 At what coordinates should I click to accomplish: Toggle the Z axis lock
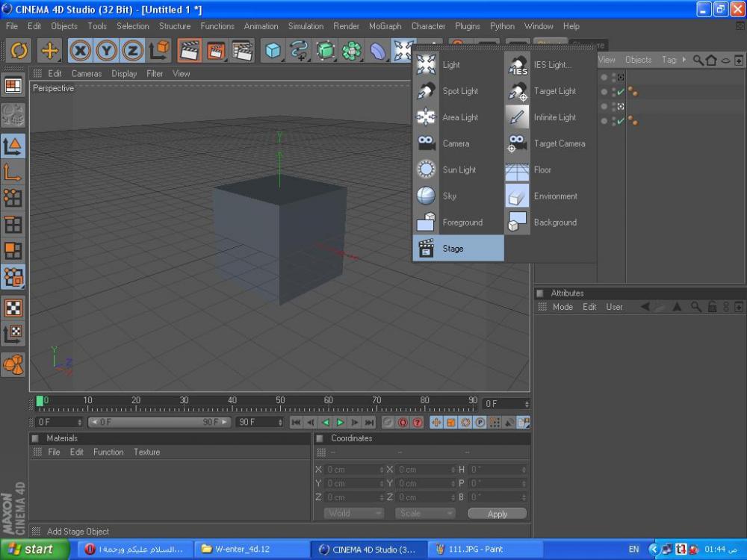(133, 50)
